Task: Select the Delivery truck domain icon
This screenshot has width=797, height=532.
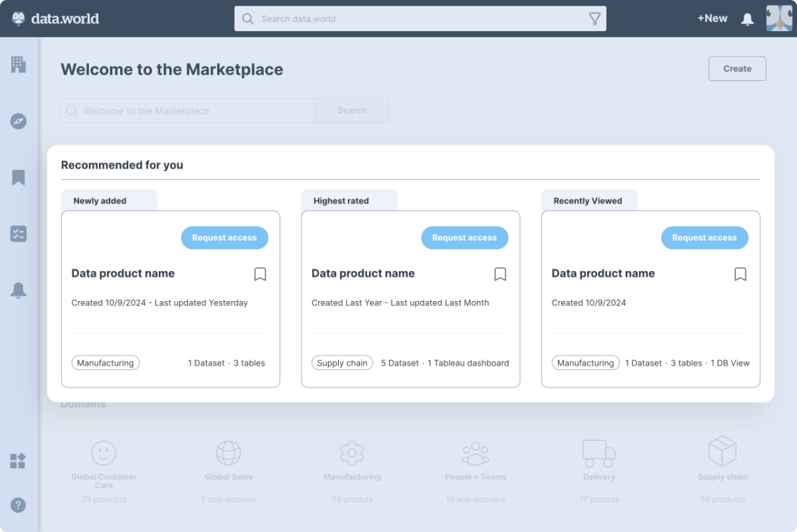Action: click(x=599, y=454)
